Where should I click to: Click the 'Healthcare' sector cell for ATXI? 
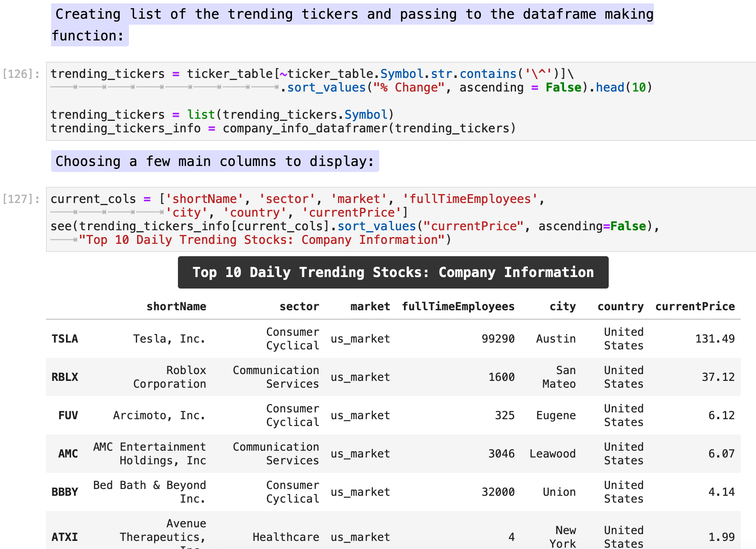(286, 537)
